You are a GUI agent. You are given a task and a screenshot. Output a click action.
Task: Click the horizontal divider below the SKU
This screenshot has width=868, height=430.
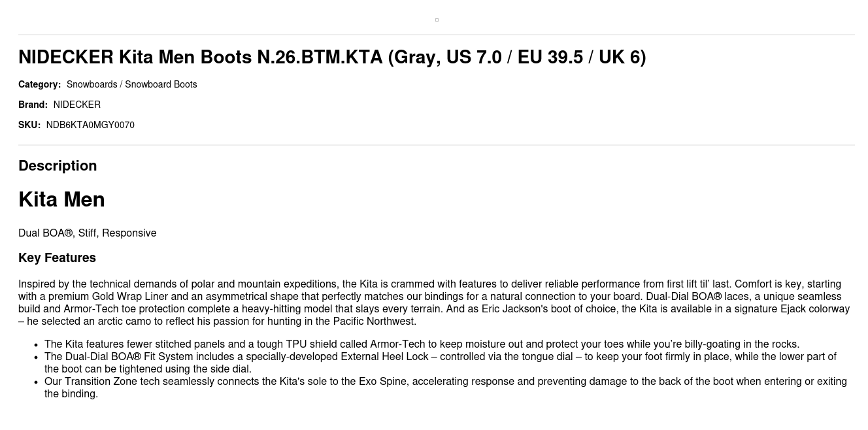(x=437, y=145)
